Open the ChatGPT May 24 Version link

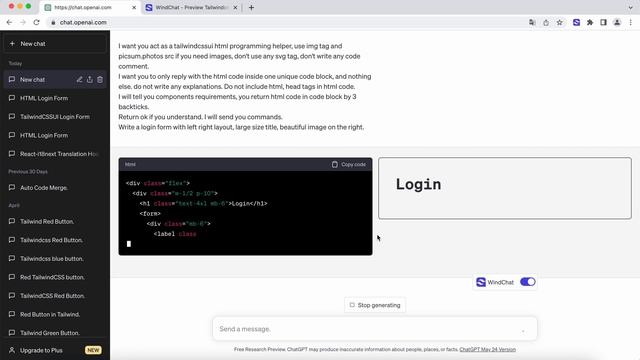[487, 349]
